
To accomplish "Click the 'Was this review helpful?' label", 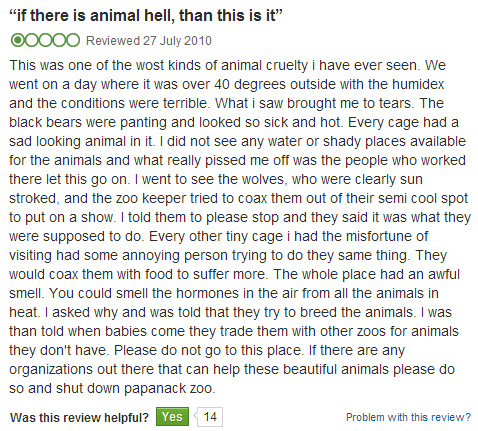I will (79, 417).
